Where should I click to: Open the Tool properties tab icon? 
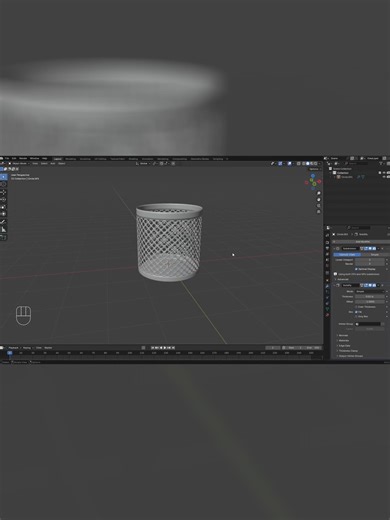tap(327, 236)
